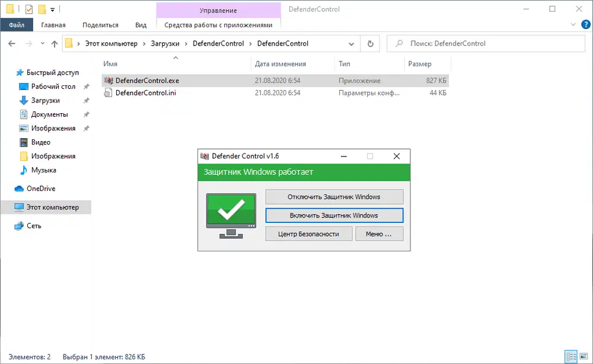
Task: Click the green monitor checkmark status icon
Action: click(x=231, y=216)
